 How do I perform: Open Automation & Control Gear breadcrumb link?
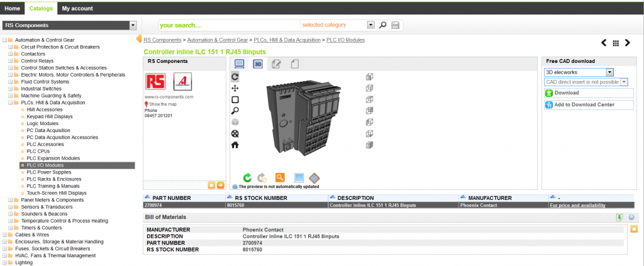coord(218,40)
